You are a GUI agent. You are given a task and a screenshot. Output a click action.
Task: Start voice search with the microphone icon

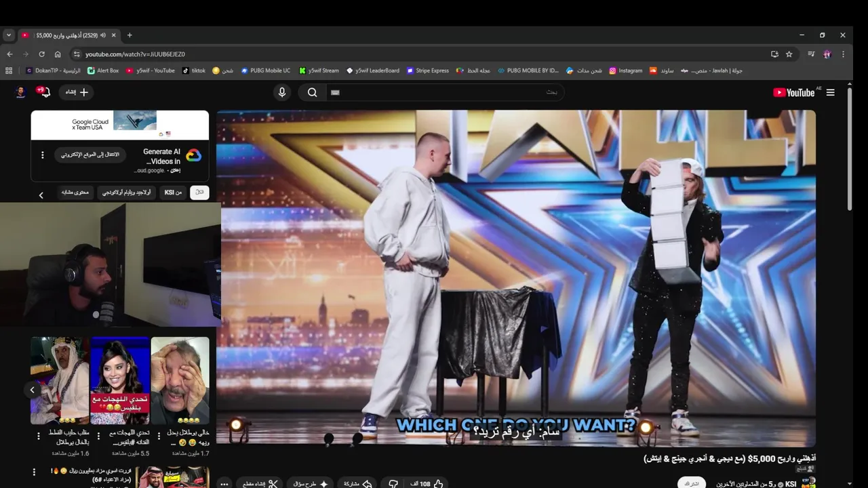(282, 92)
